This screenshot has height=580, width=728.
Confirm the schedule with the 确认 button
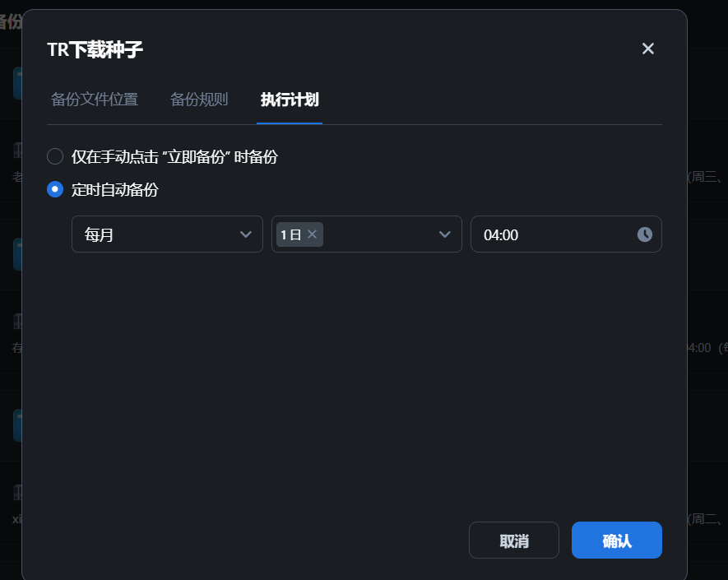tap(616, 540)
